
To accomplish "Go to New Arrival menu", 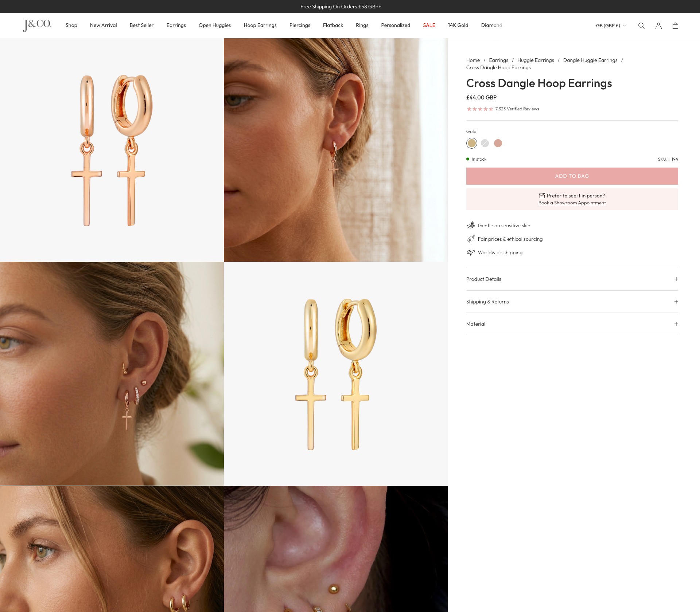I will tap(104, 25).
